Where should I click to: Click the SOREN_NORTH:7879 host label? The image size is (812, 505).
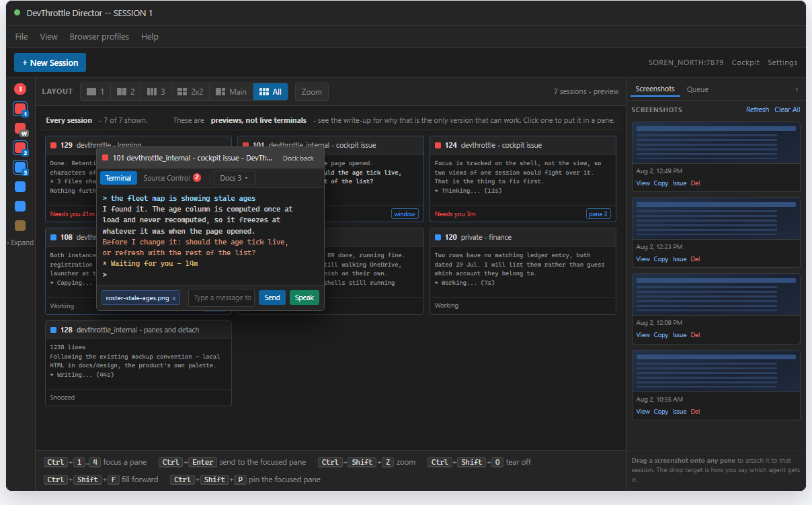686,62
